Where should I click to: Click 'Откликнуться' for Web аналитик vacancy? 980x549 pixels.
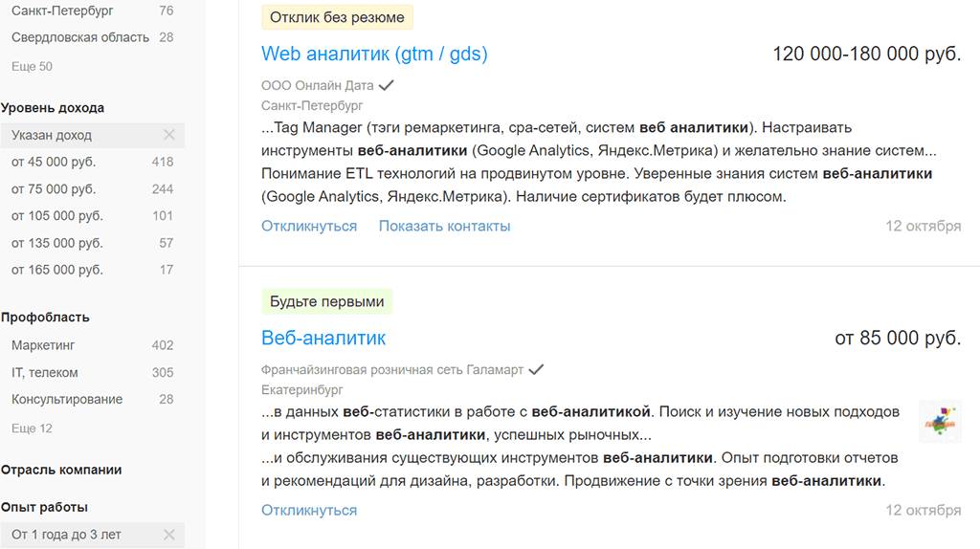coord(309,226)
